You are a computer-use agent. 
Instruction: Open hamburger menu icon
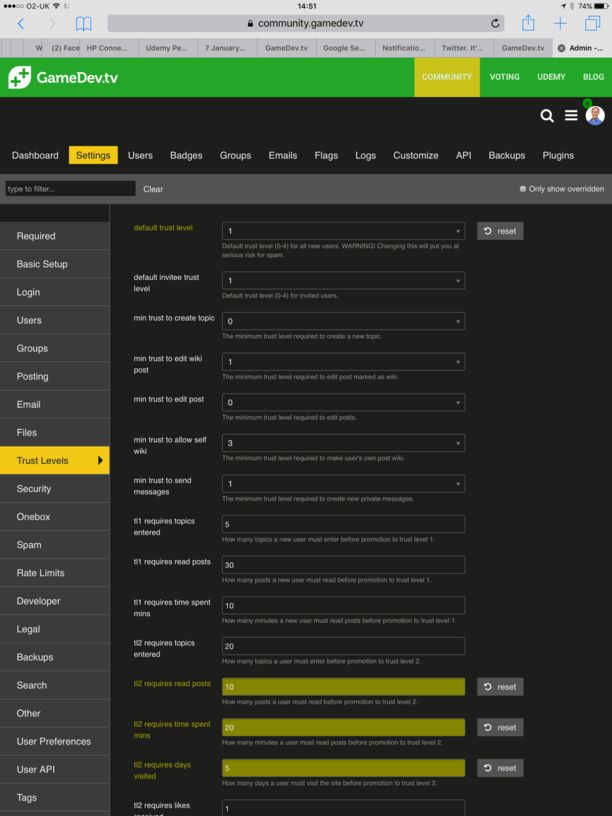(x=571, y=116)
